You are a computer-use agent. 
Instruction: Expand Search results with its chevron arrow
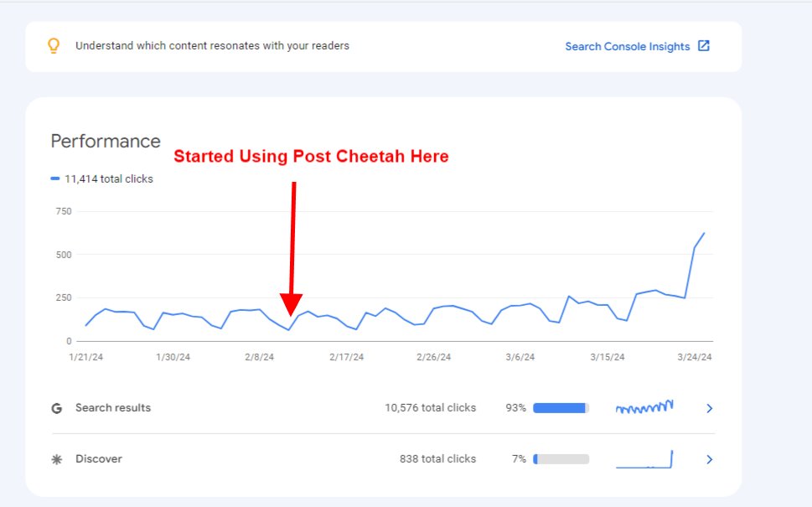click(710, 409)
